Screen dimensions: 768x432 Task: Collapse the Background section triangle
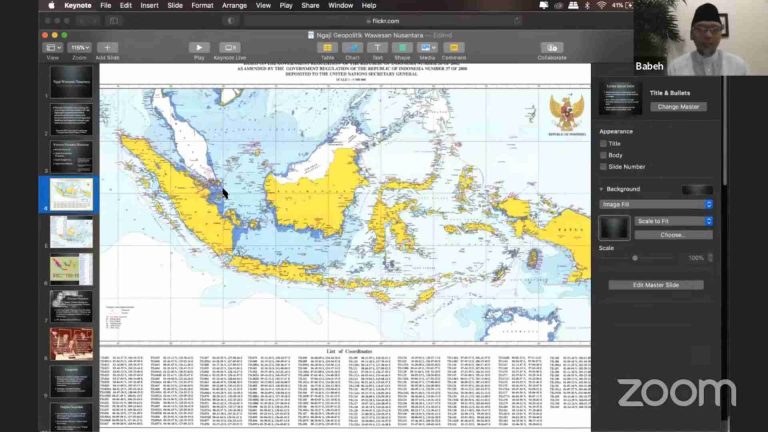click(602, 189)
